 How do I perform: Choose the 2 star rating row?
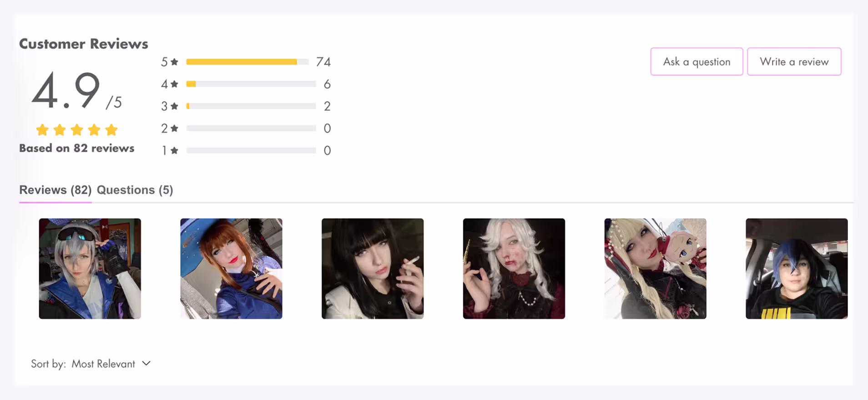coord(246,129)
